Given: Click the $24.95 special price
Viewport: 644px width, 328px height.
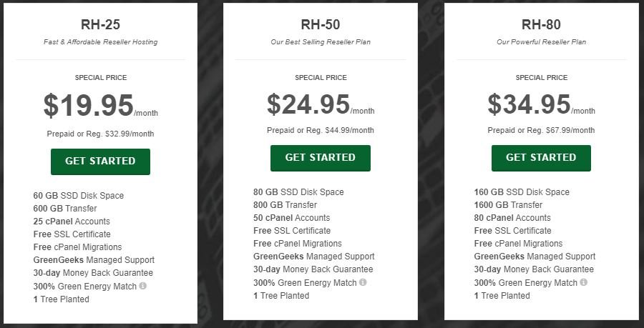Looking at the screenshot, I should [308, 104].
